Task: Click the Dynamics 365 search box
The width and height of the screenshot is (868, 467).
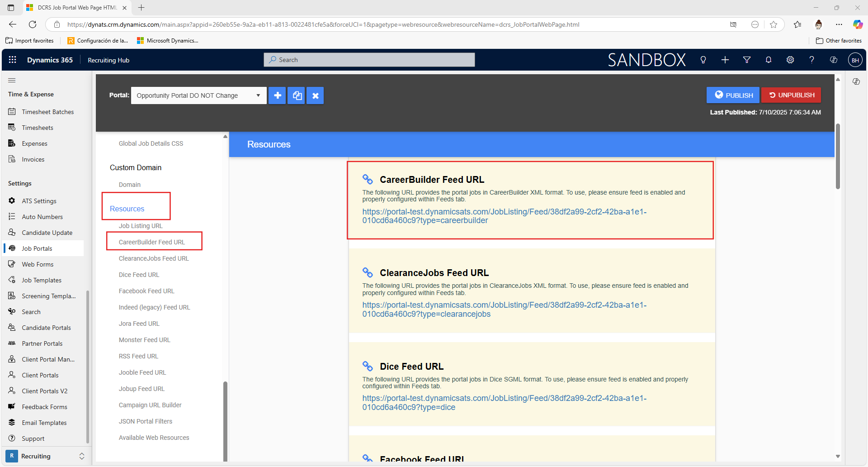Action: coord(369,60)
